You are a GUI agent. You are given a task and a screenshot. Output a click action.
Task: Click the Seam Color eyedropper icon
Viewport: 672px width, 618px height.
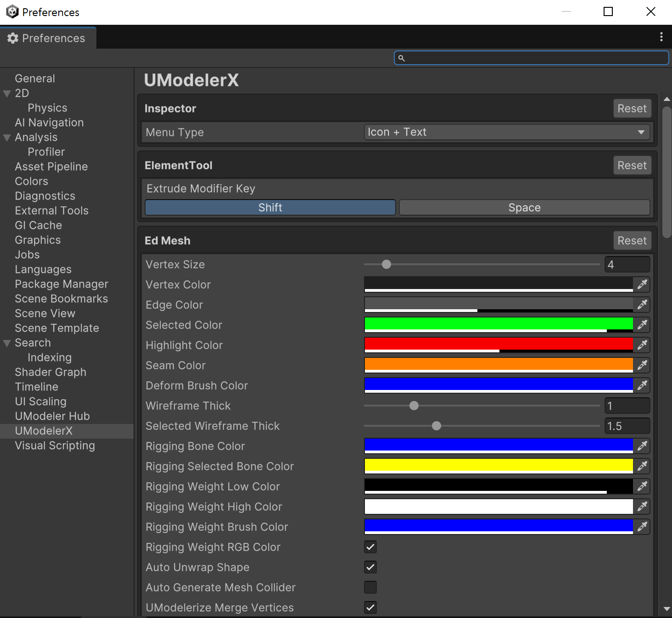(642, 365)
